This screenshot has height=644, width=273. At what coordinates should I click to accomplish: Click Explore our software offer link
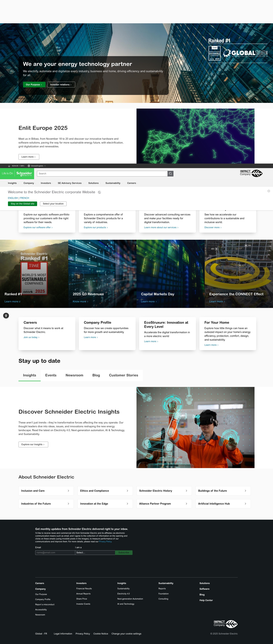click(38, 228)
